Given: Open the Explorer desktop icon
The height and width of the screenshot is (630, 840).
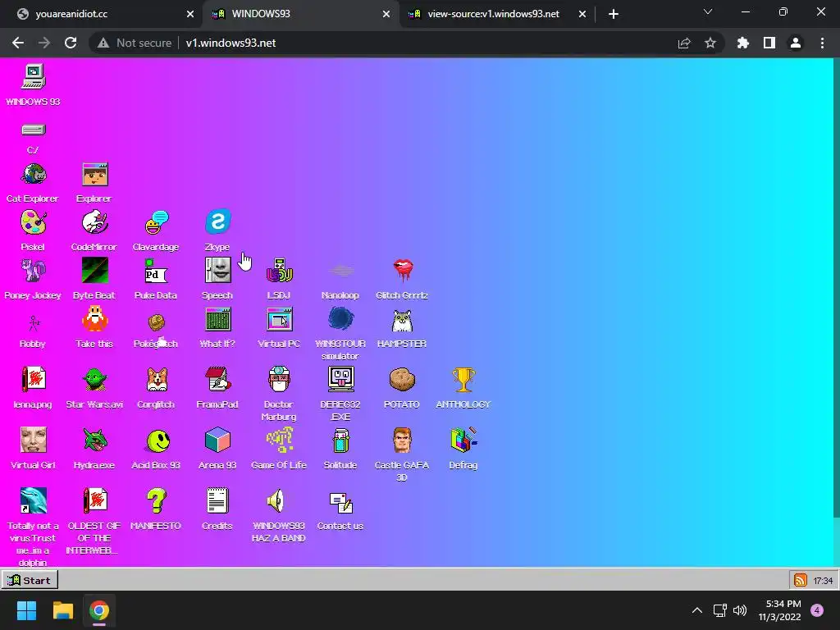Looking at the screenshot, I should pyautogui.click(x=95, y=175).
